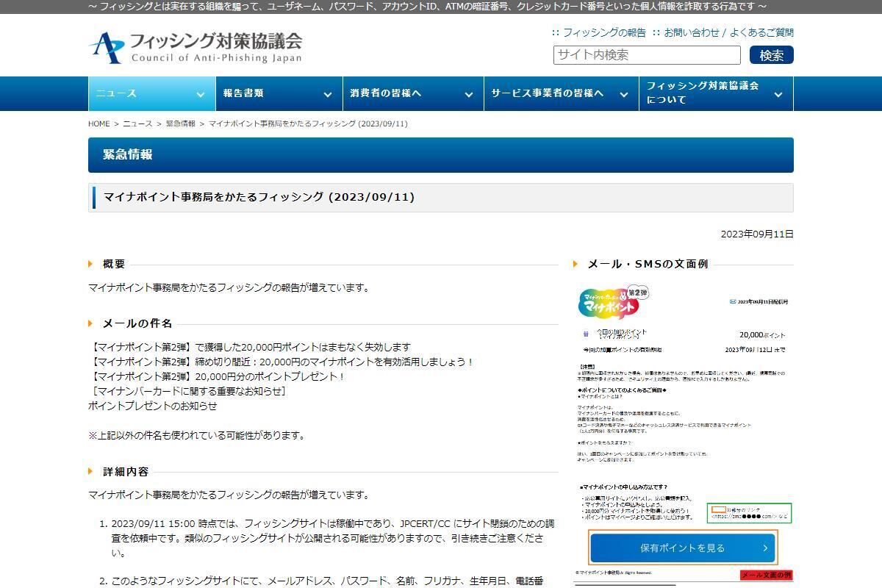Open フィッシング対策協議会について menu
Screen dimensions: 882x588
[716, 93]
